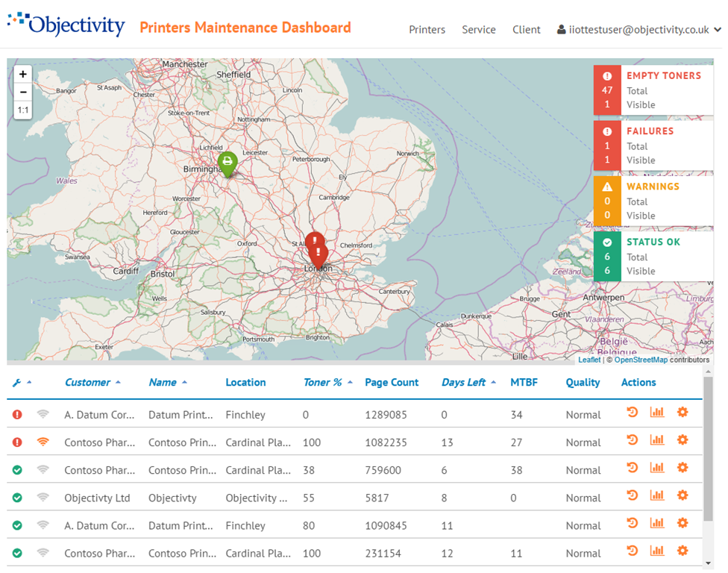Click the page count value 1090845
728x573 pixels.
386,526
